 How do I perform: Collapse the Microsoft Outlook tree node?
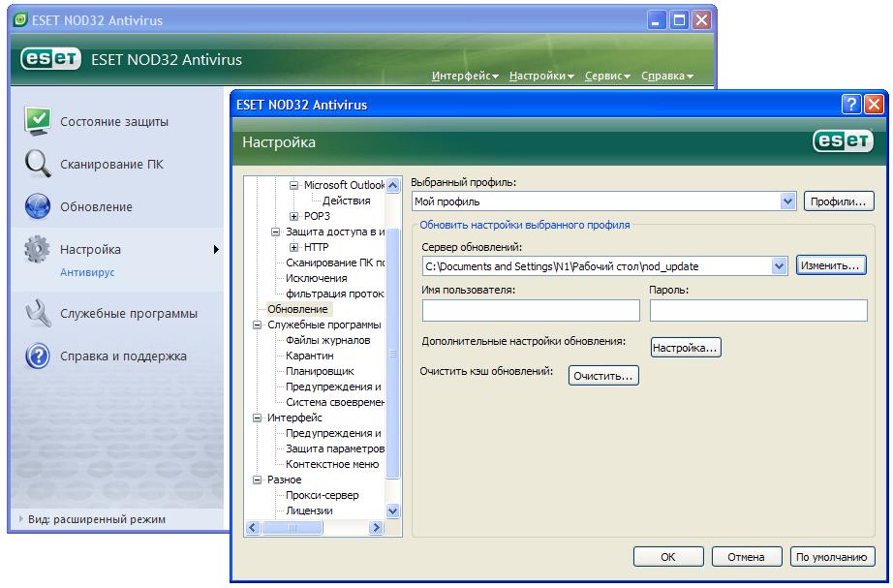(293, 185)
